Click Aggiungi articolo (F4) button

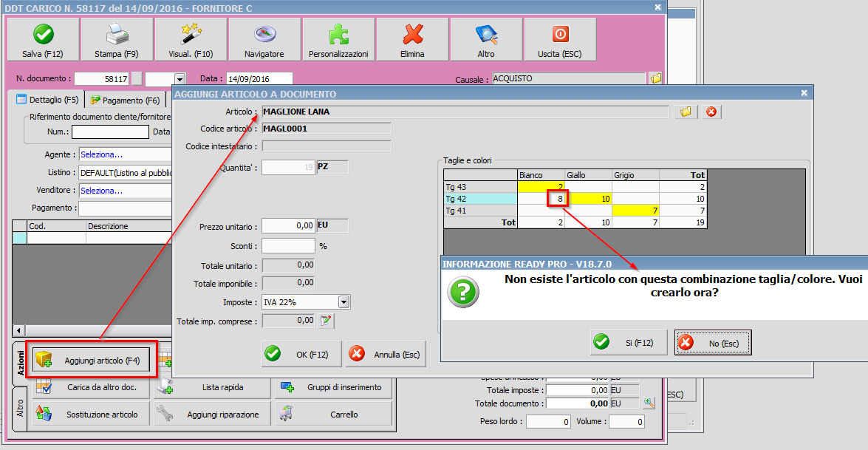pyautogui.click(x=92, y=361)
